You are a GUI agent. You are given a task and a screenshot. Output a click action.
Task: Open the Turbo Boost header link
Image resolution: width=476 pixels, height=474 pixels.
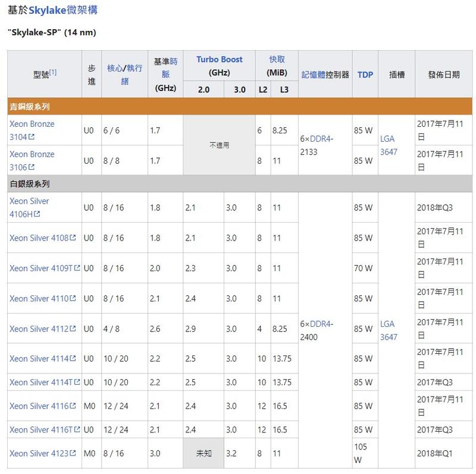click(x=219, y=60)
